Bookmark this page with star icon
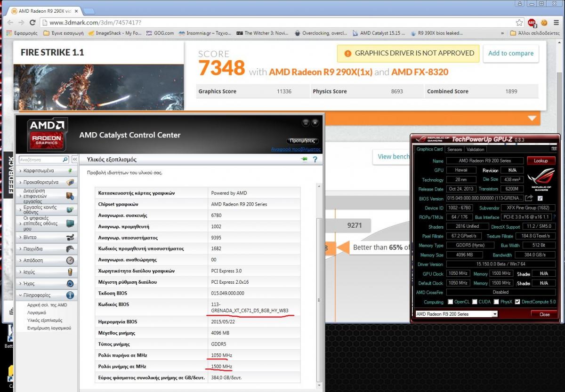This screenshot has height=392, width=565. 519,22
